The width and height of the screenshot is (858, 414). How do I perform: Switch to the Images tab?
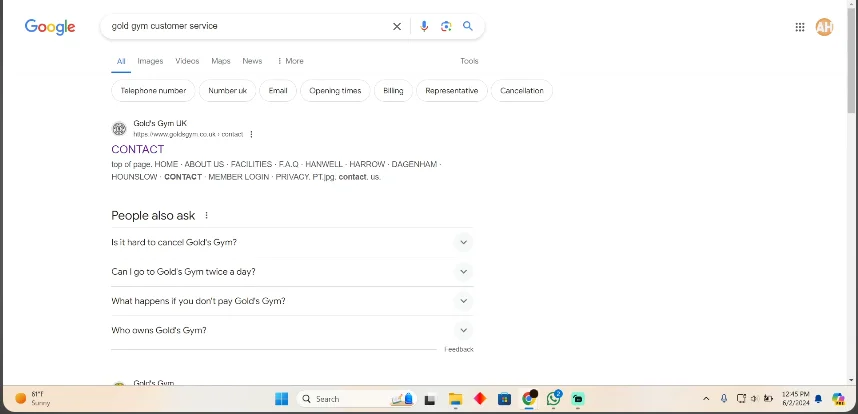(x=150, y=61)
